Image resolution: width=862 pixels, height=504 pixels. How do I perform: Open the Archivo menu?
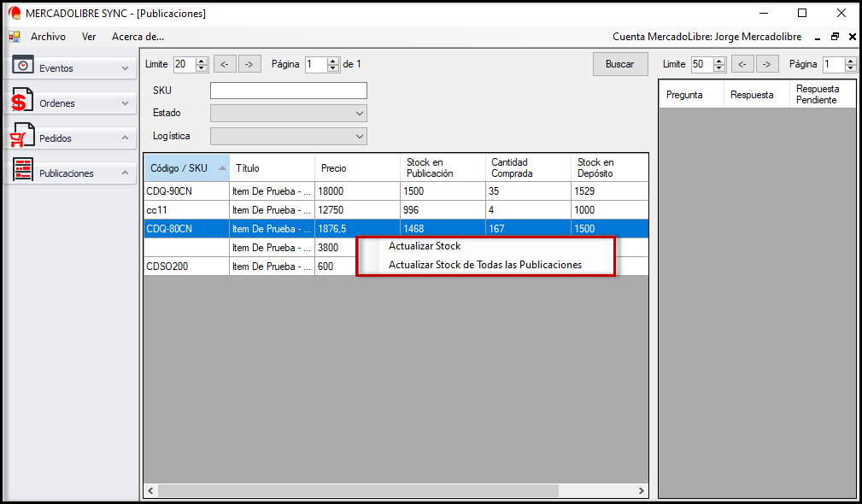[x=48, y=37]
